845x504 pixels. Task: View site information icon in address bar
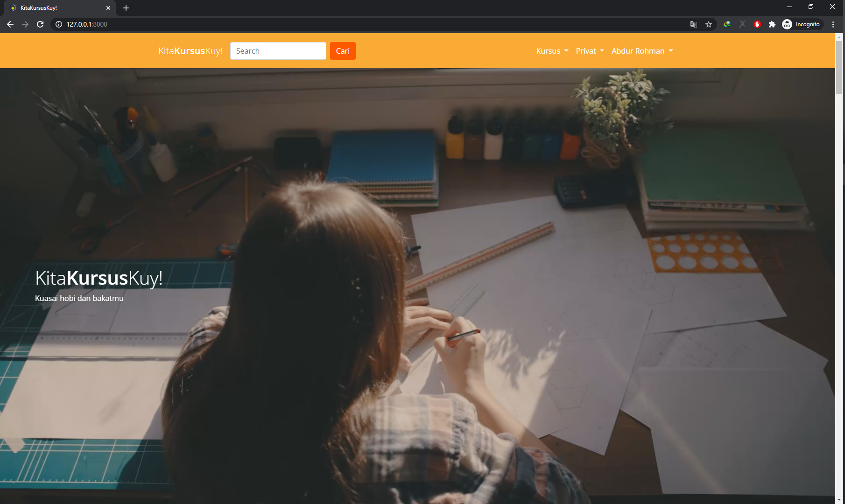59,24
